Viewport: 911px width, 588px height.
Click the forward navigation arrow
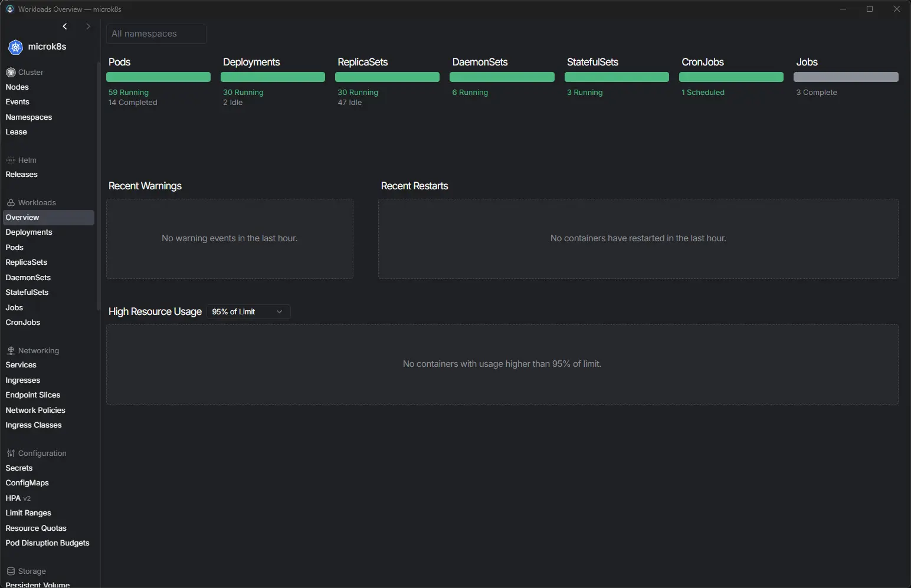pyautogui.click(x=88, y=27)
